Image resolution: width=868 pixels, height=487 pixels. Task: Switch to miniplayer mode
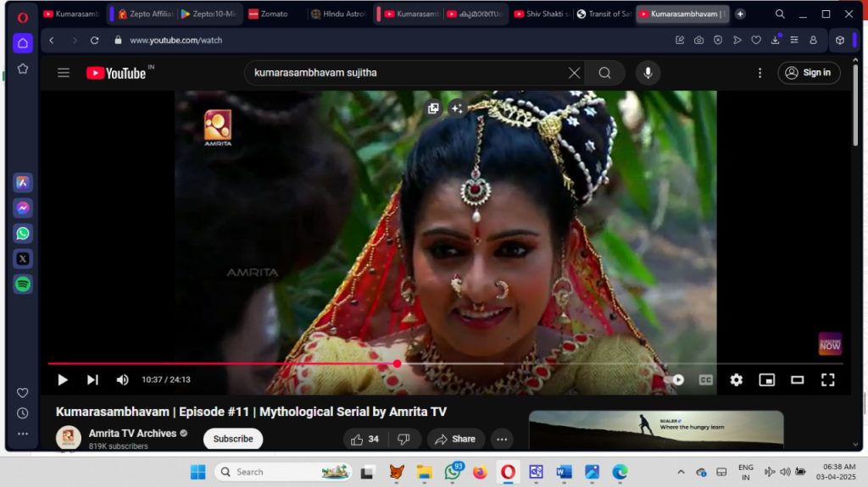pos(766,379)
